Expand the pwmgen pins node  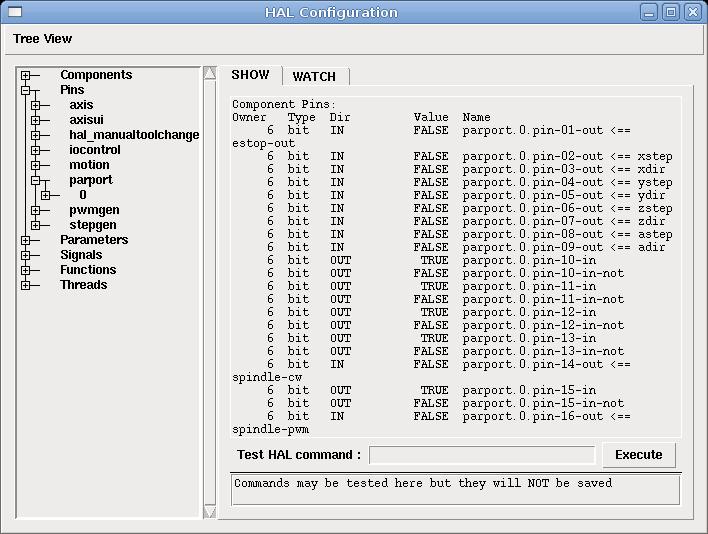pos(36,210)
